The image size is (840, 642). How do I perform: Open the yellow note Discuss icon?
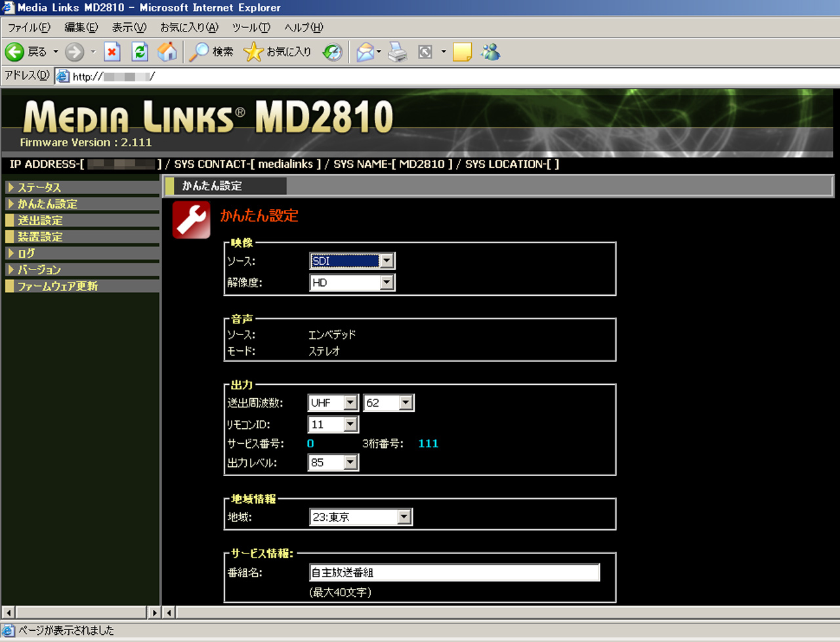click(x=462, y=52)
